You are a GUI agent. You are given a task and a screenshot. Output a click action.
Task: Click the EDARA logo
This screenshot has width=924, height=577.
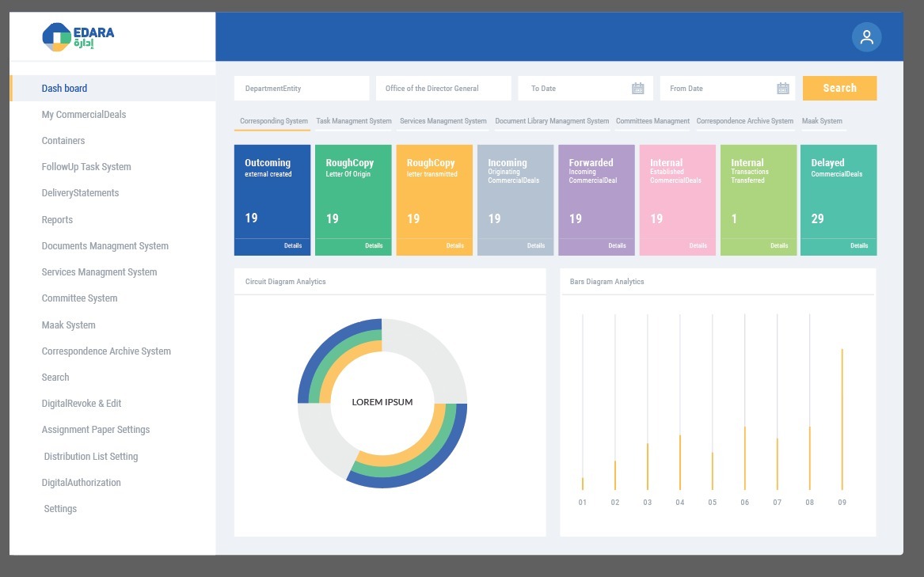click(x=78, y=37)
